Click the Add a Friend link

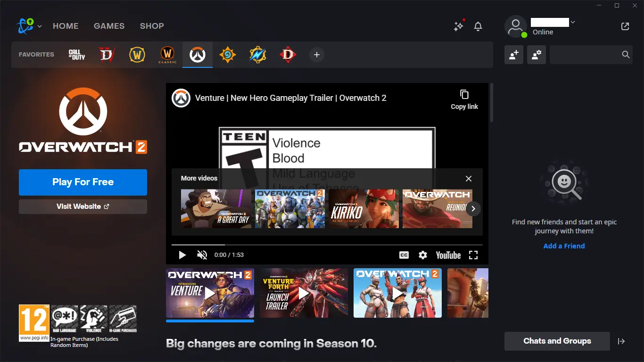[x=564, y=246]
